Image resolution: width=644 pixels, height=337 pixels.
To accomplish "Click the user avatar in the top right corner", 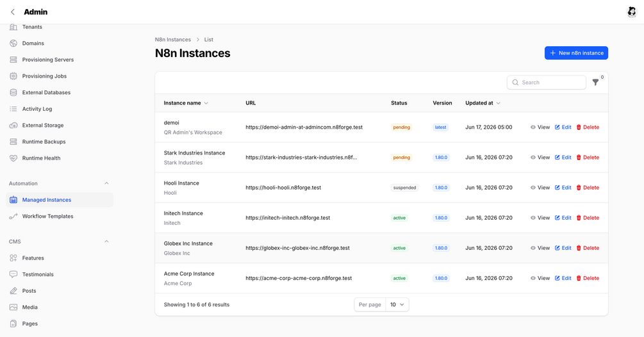I will (x=631, y=12).
